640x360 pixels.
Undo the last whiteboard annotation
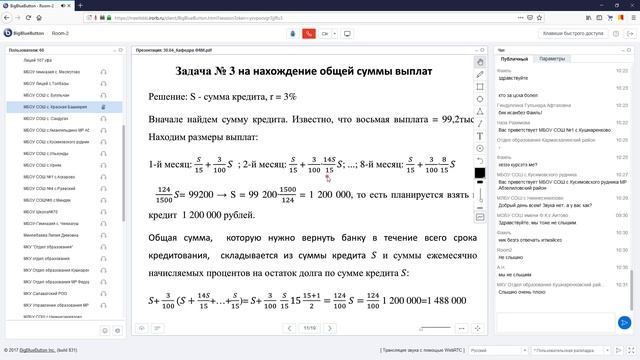point(480,160)
